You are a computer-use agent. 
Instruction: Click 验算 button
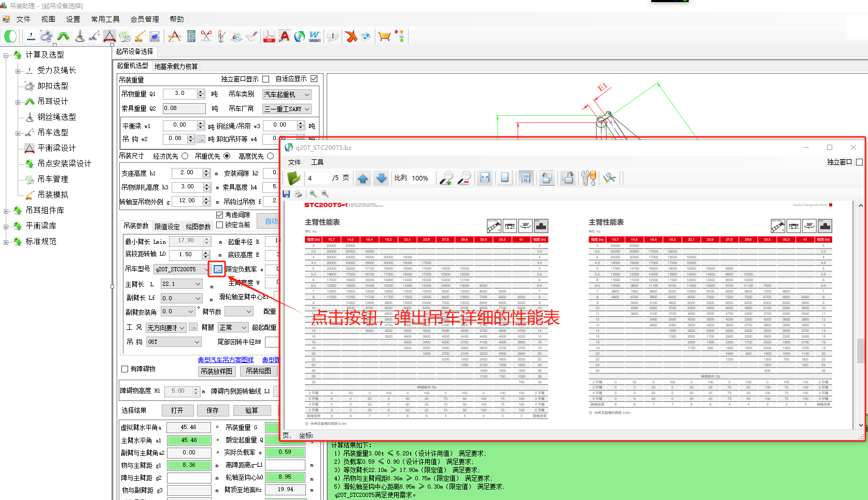coord(251,410)
